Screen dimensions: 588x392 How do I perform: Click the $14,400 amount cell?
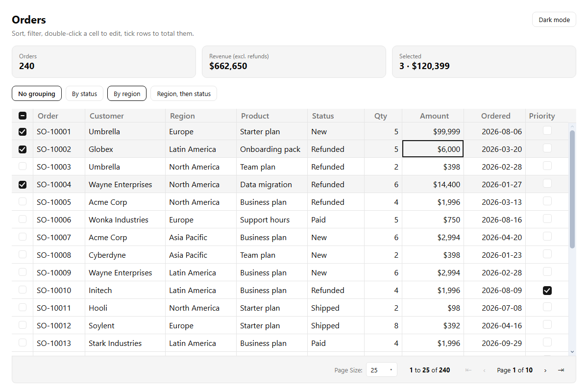click(433, 184)
